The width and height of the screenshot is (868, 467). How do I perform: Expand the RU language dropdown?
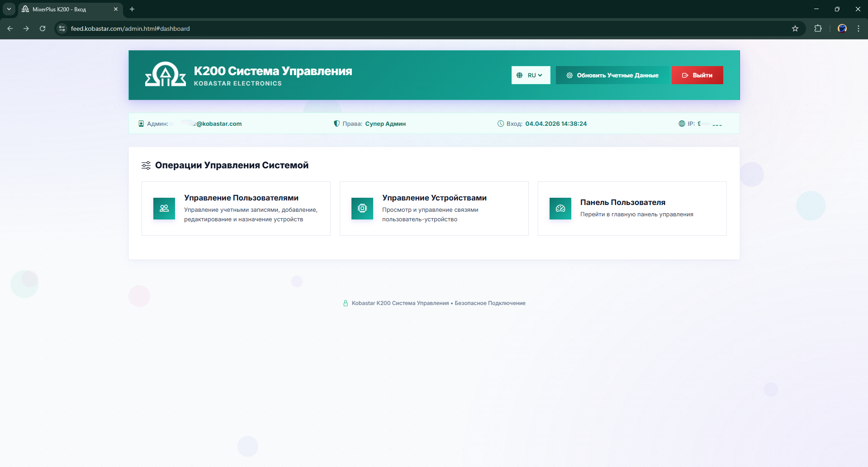click(x=531, y=75)
